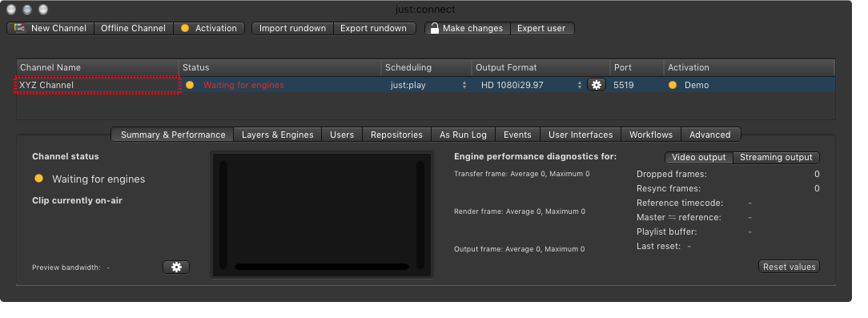
Task: Click the yellow Activation status dot in toolbar
Action: point(185,28)
